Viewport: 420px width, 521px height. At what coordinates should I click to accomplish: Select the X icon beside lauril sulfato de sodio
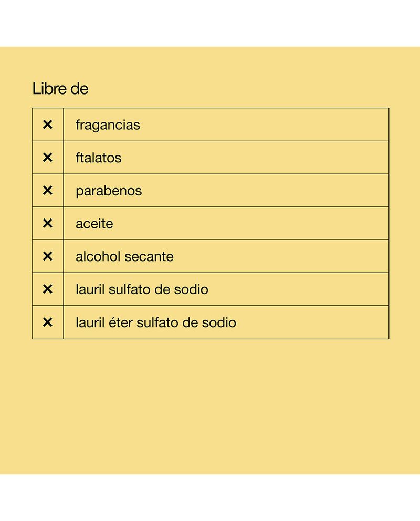tap(48, 289)
